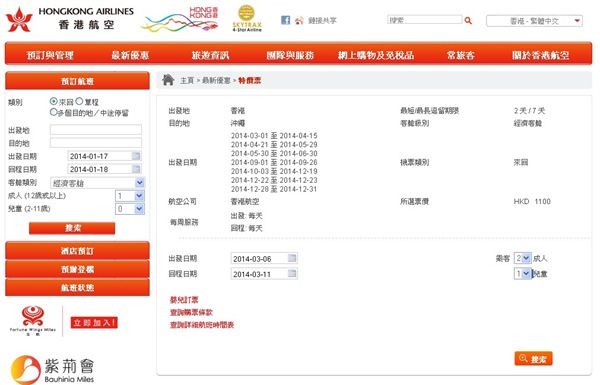This screenshot has height=385, width=600.
Task: Open the Hong Kong brand dragon logo
Action: point(179,18)
